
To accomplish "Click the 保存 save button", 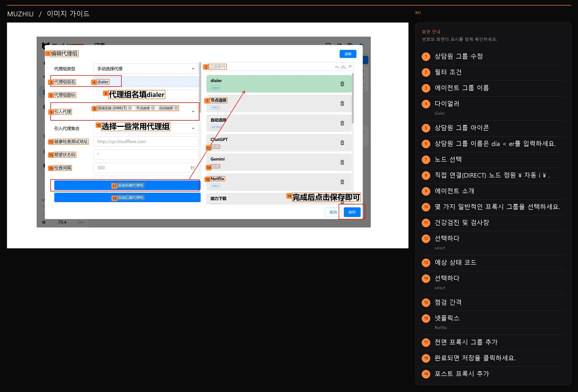I will [x=352, y=212].
